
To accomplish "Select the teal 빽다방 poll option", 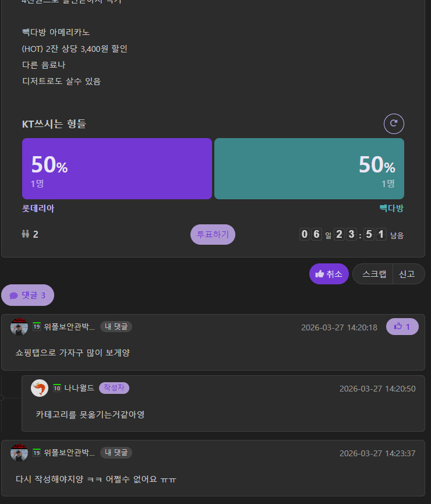I will [309, 169].
